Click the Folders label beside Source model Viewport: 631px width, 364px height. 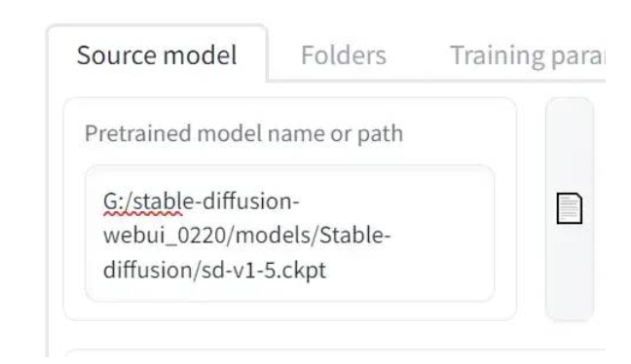tap(344, 55)
